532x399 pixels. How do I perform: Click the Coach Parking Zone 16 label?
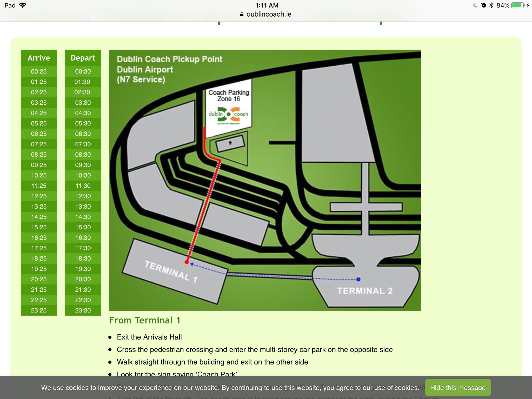[229, 96]
